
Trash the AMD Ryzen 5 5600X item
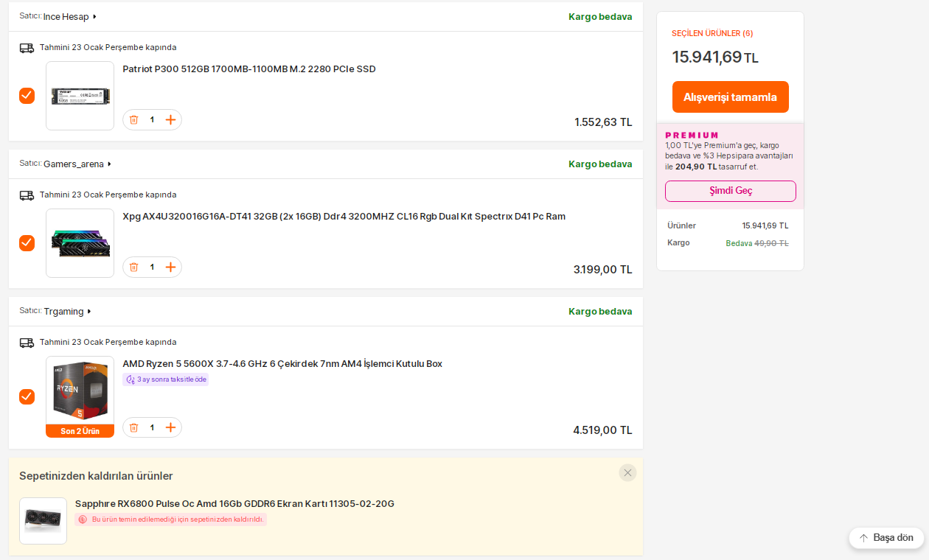tap(133, 427)
